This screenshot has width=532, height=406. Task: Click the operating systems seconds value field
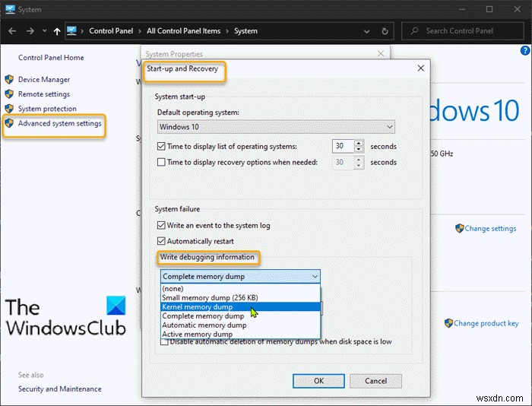point(343,146)
